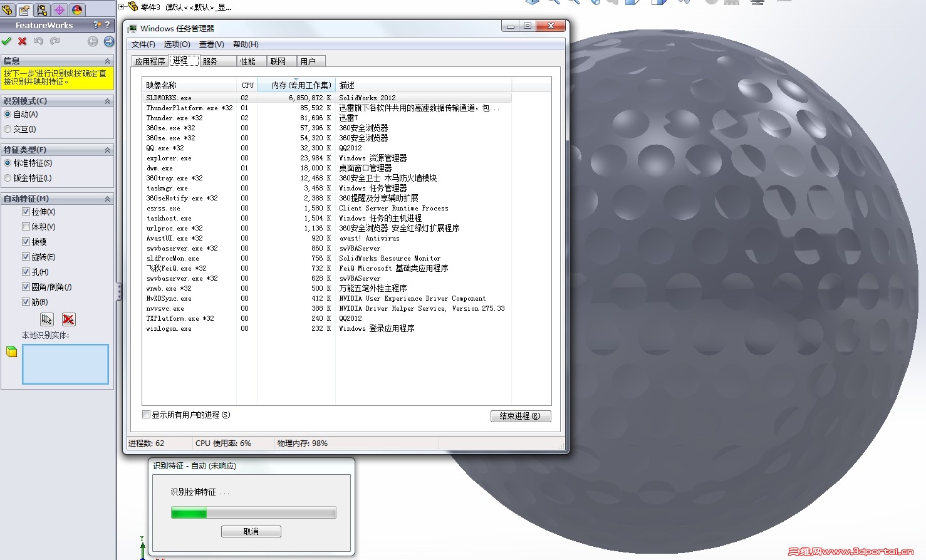Open the ConfigurationManager tab icon
This screenshot has width=926, height=560.
[42, 9]
